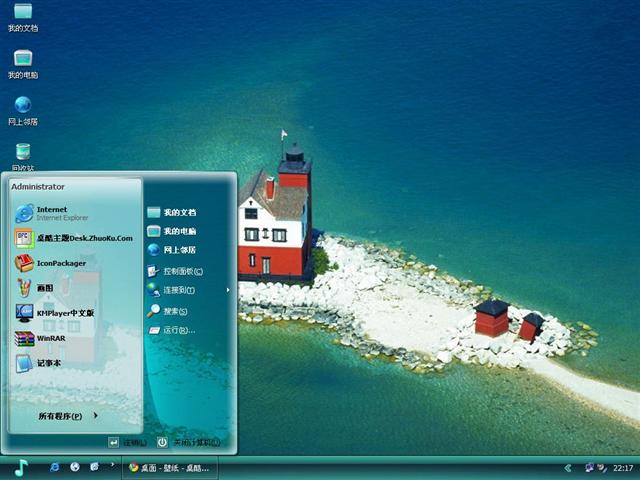The height and width of the screenshot is (480, 640).
Task: Expand 所有程序(P) all programs
Action: (68, 416)
